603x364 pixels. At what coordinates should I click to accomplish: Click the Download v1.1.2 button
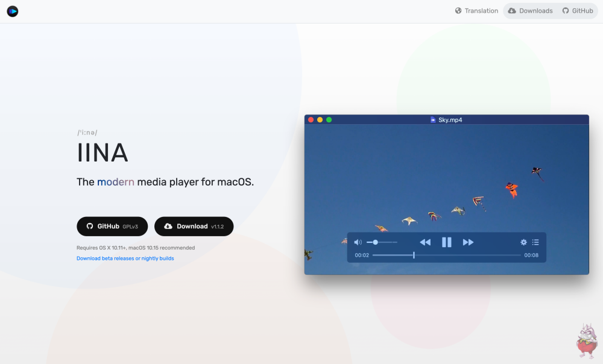pyautogui.click(x=194, y=227)
